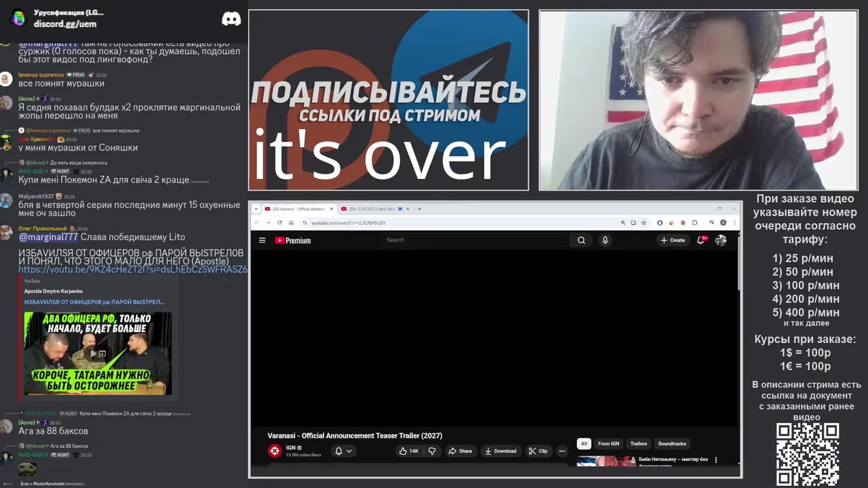Create a Clip of the video

tap(538, 451)
